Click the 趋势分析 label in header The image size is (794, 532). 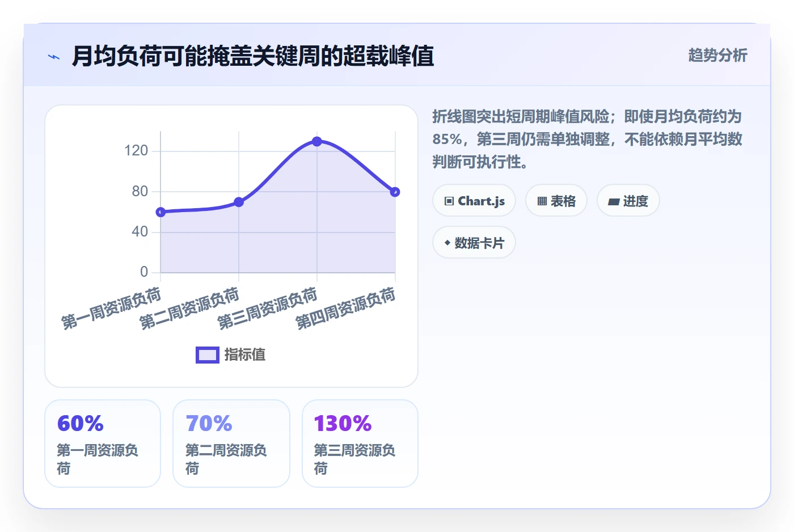[718, 55]
